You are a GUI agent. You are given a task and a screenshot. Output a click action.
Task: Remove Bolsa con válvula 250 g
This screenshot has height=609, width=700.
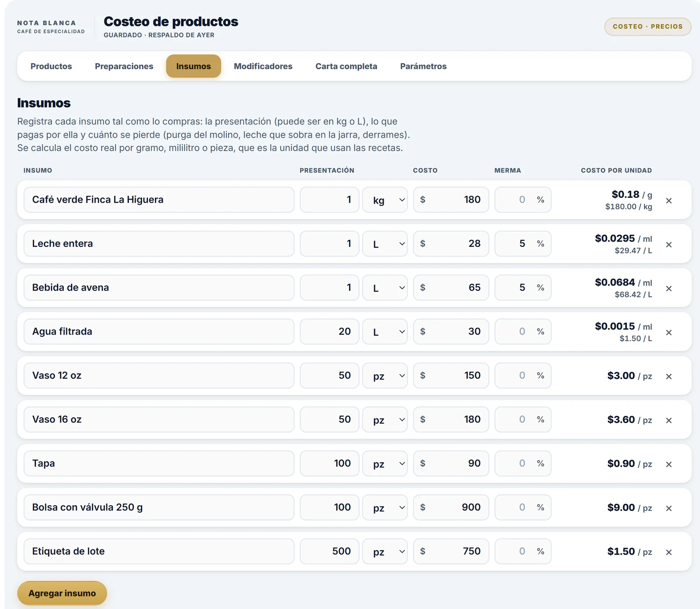point(668,508)
